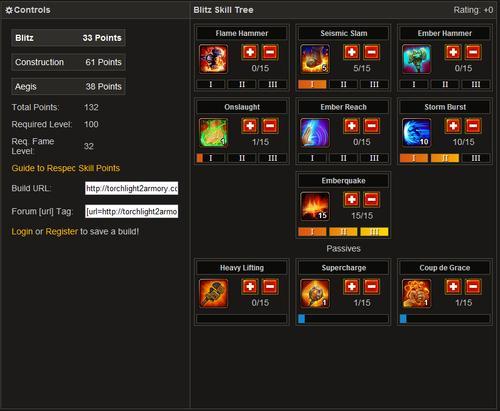Remove a point from Flame Hammer
500x411 pixels.
click(x=270, y=52)
